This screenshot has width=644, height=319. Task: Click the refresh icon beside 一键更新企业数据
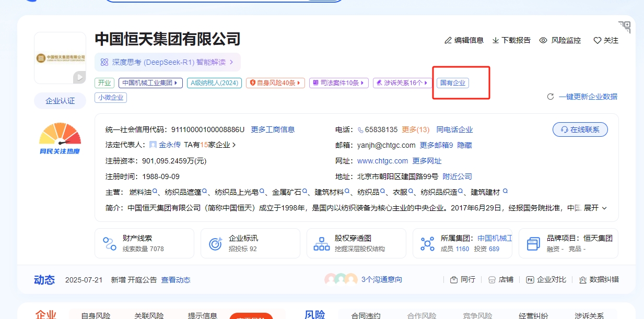(550, 97)
